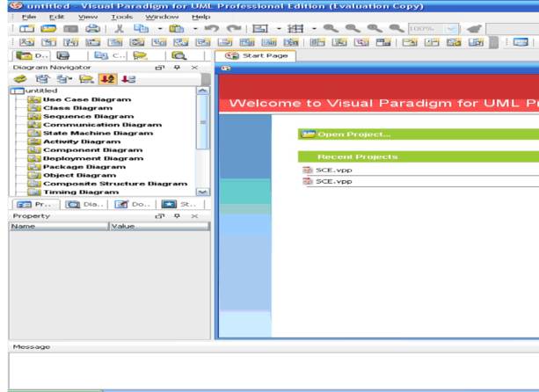Click the Cut scissors icon
The width and height of the screenshot is (539, 392).
(x=120, y=29)
